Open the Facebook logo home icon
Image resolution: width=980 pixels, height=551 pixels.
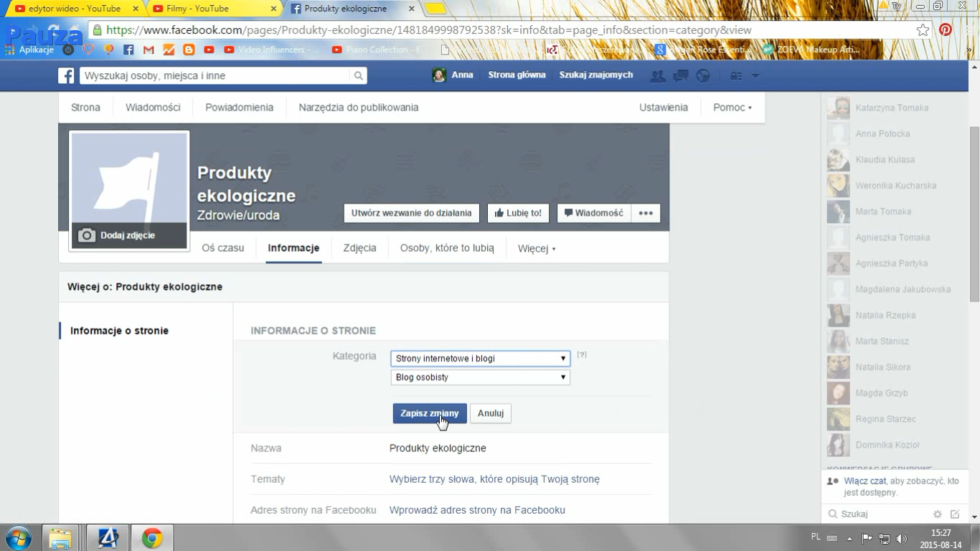66,75
